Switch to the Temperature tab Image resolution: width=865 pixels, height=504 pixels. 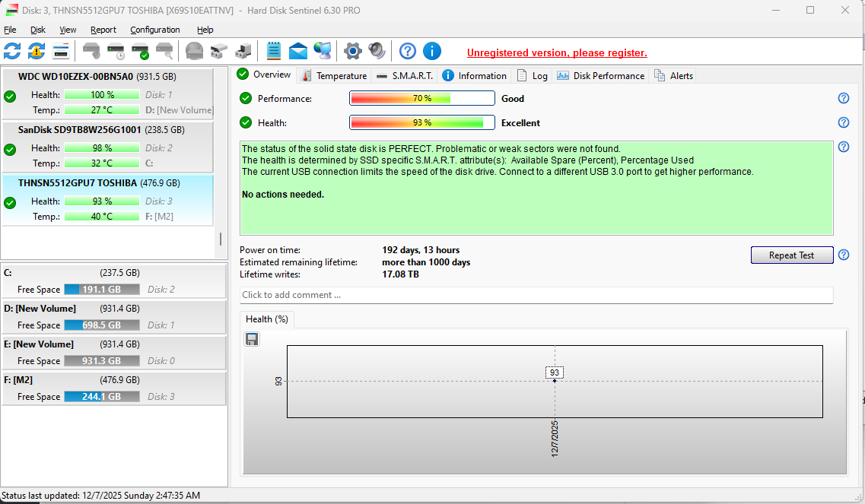tap(334, 75)
